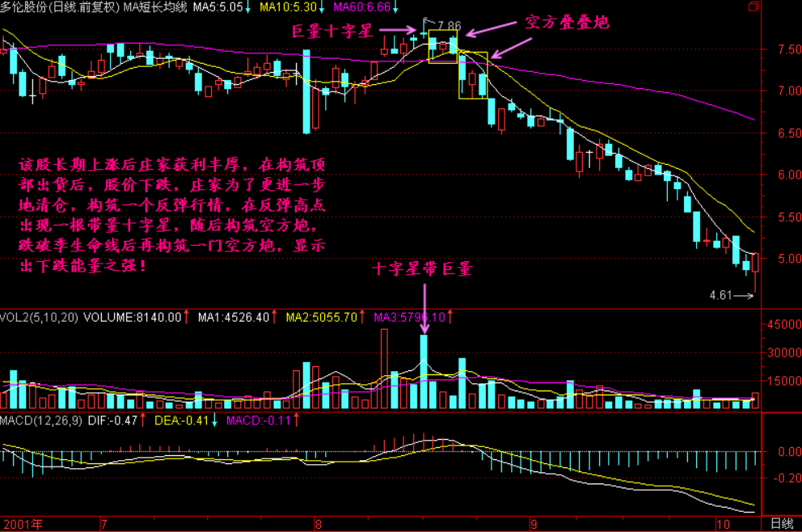Screen dimensions: 802x532
Task: Click the 4.61 low price marker
Action: click(719, 295)
